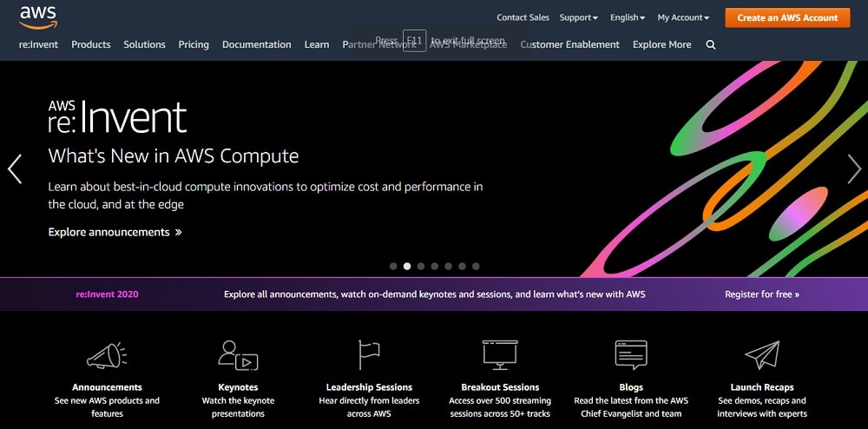Click the Blogs chat window icon
868x429 pixels.
click(x=631, y=355)
